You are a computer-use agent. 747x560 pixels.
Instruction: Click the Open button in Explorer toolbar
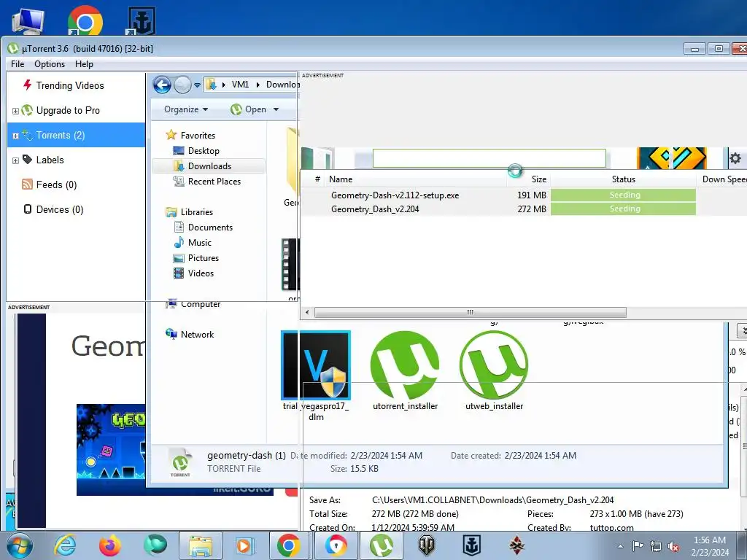pyautogui.click(x=248, y=109)
